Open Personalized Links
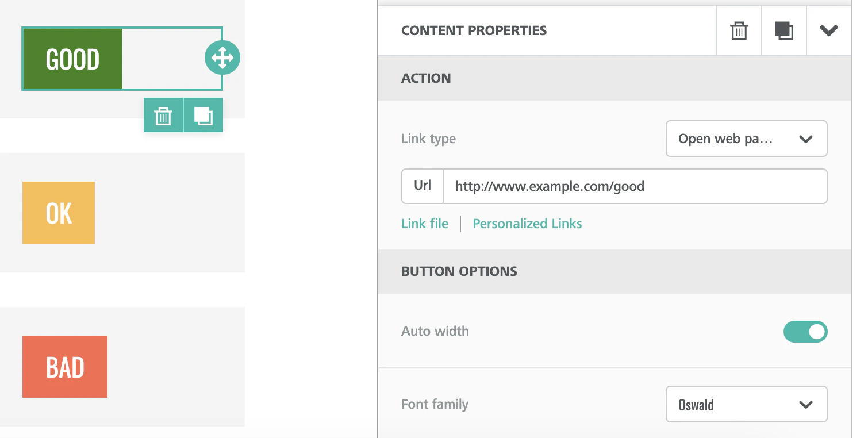This screenshot has width=868, height=438. (527, 224)
